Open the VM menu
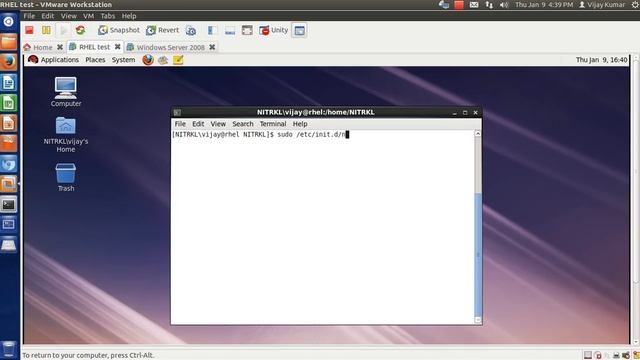640x360 pixels. click(88, 16)
